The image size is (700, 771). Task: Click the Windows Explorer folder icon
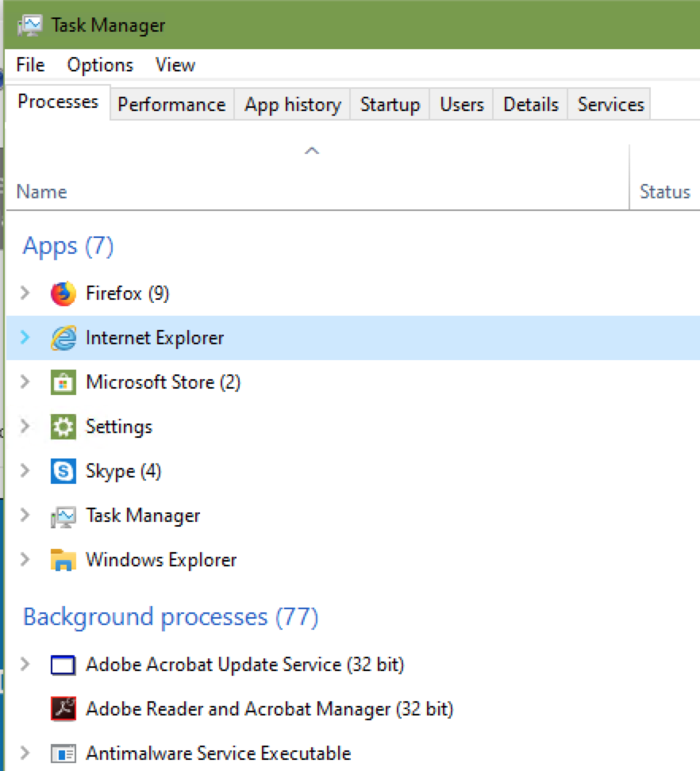tap(63, 560)
